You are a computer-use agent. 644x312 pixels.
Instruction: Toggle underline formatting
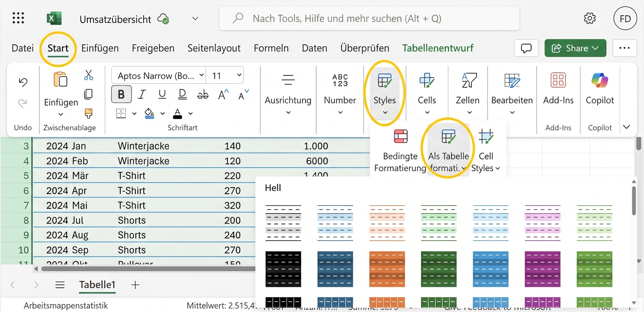tap(162, 94)
